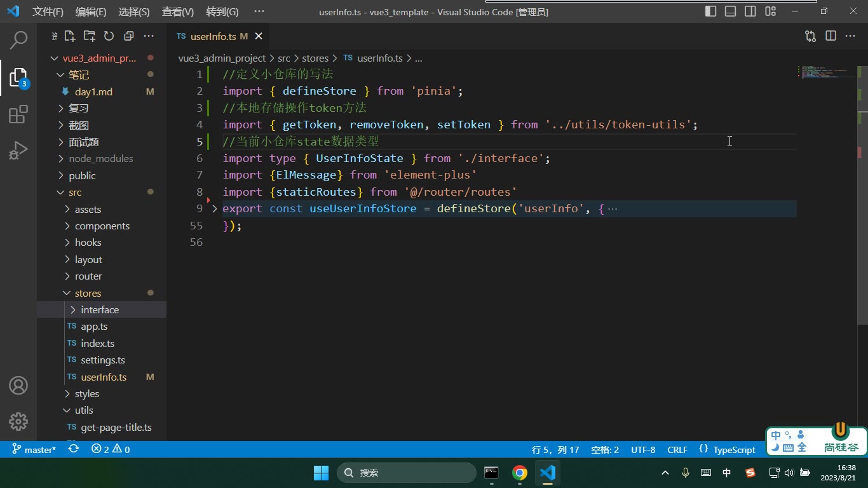Open the Search view in activity bar
The image size is (868, 488).
click(18, 40)
